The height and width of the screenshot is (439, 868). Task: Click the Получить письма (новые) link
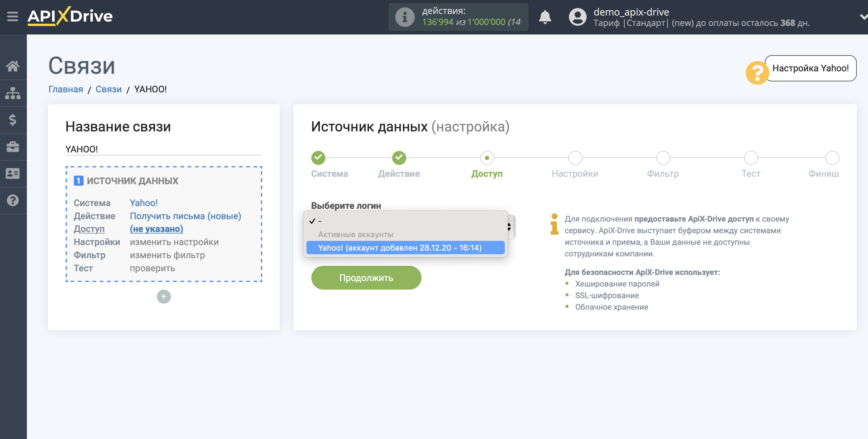[x=185, y=216]
